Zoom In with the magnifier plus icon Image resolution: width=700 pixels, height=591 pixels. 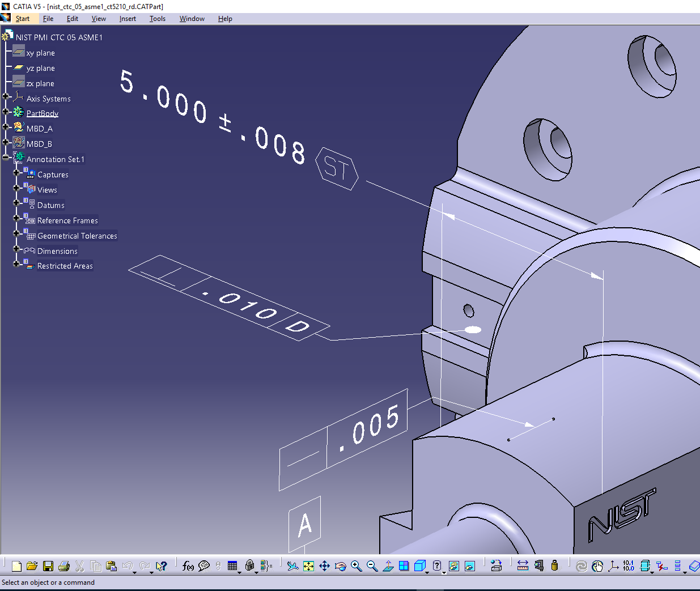356,566
